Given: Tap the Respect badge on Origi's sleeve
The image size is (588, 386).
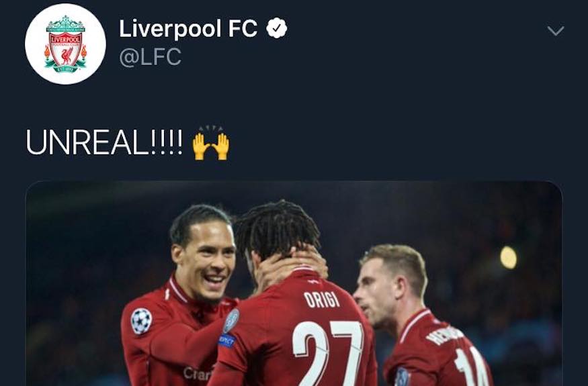Looking at the screenshot, I should (x=227, y=340).
